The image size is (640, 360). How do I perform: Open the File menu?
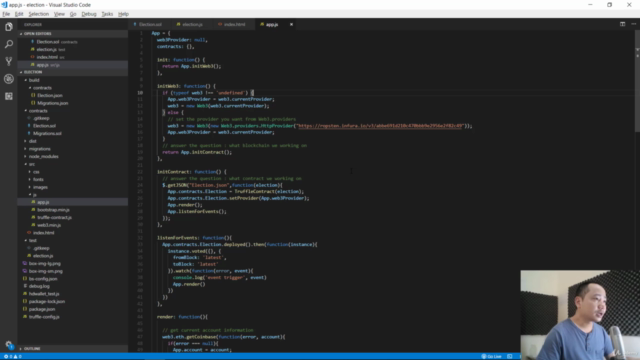coord(6,14)
